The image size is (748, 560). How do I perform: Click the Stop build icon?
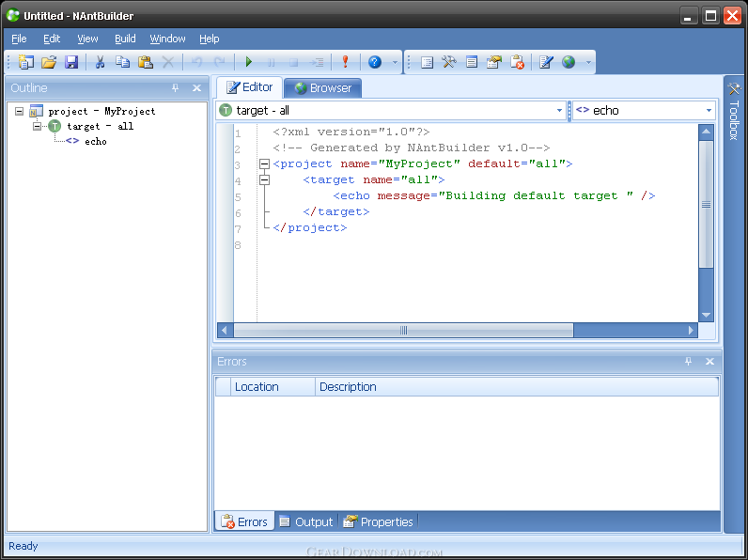point(294,63)
